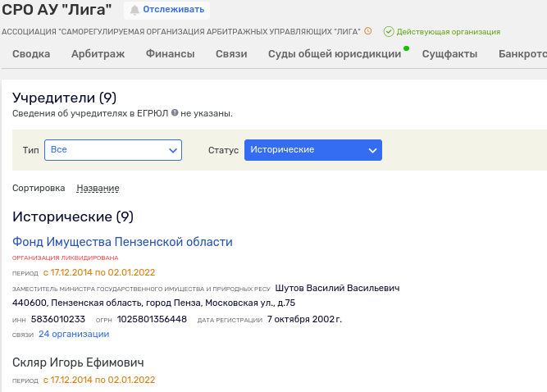Click the full association name АССОЦИАЦИЯ САМОРЕГУЛИРУЕМАЯ ОРГАНИЗАЦИЯ
Viewport: 547px width, 392px height.
[180, 32]
